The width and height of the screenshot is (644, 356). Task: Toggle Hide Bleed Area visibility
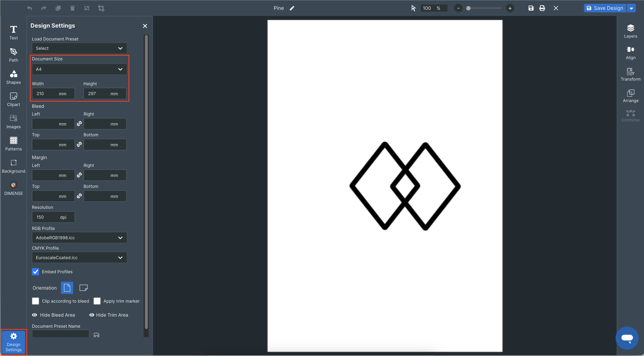pos(53,315)
